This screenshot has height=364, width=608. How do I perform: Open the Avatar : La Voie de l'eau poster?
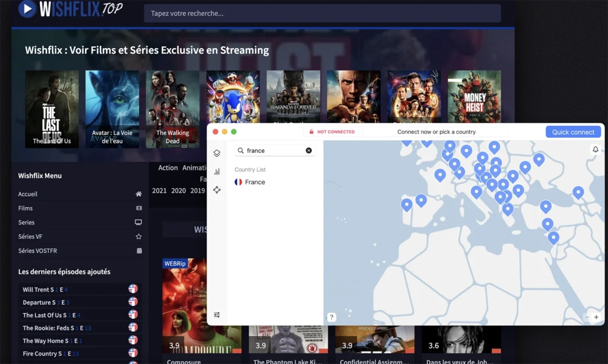pyautogui.click(x=112, y=109)
